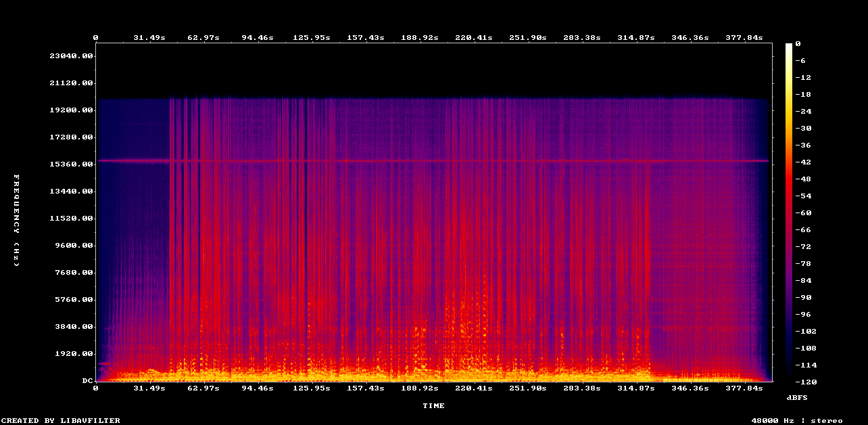Viewport: 868px width, 425px height.
Task: Click the -60 value on dBFS scale
Action: 802,212
